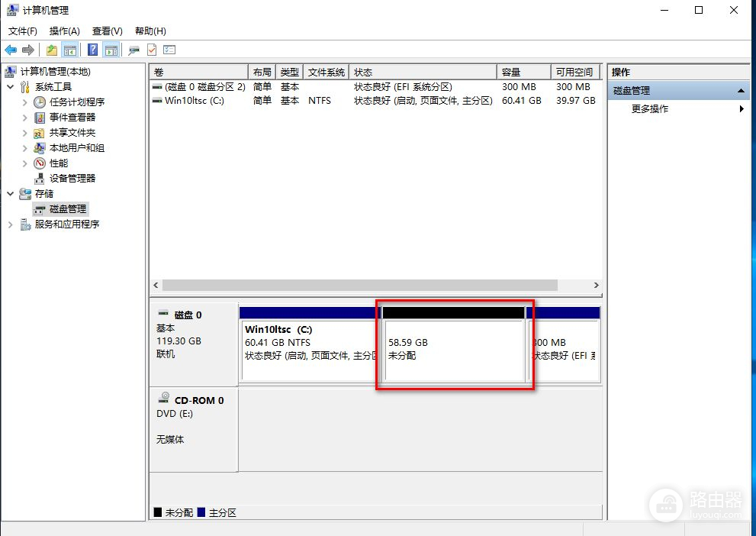Toggle the Show/Hide Action Pane toolbar icon
The height and width of the screenshot is (536, 756).
(x=111, y=50)
